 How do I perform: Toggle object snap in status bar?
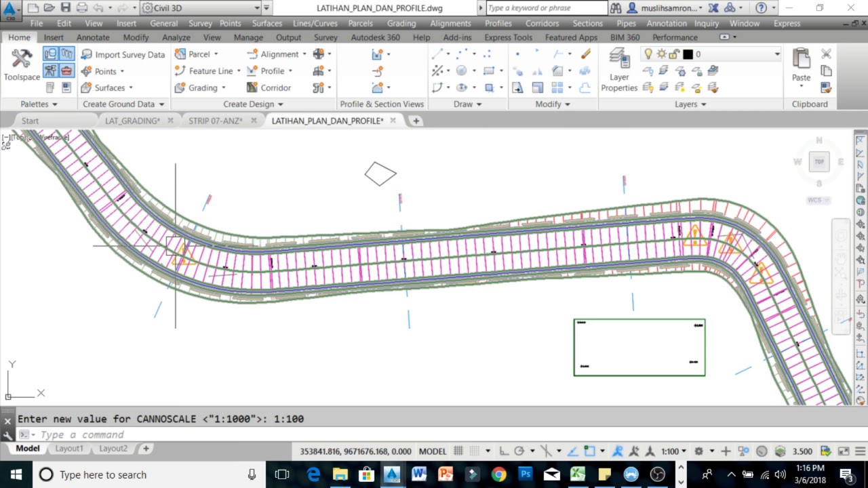pyautogui.click(x=590, y=451)
